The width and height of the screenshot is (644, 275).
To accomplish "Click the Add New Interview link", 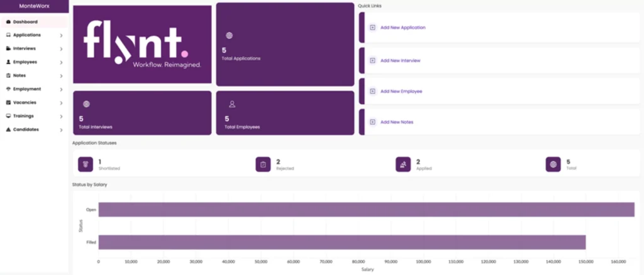I will pos(400,60).
